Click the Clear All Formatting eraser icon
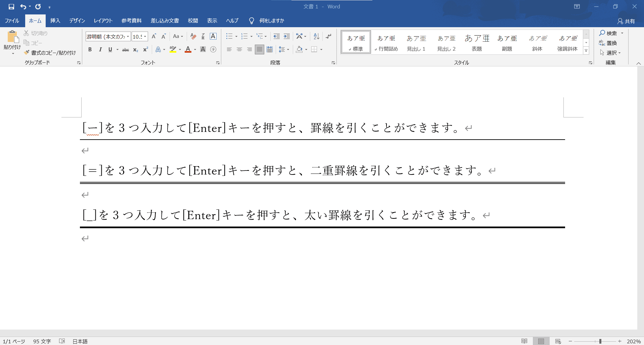 [193, 36]
